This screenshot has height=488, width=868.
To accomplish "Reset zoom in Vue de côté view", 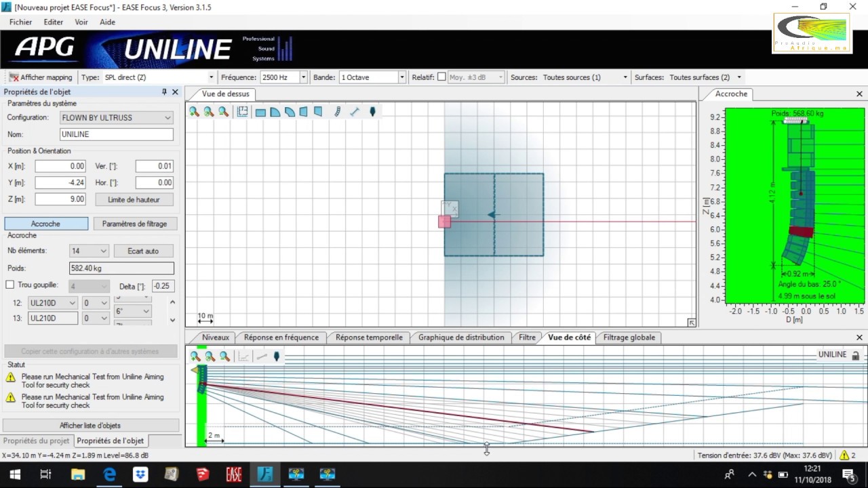I will click(x=210, y=356).
